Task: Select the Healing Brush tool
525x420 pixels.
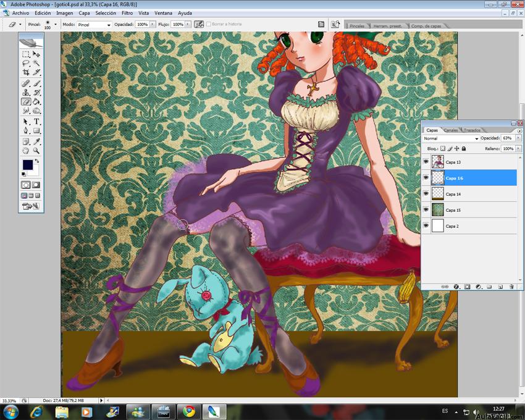Action: tap(26, 83)
